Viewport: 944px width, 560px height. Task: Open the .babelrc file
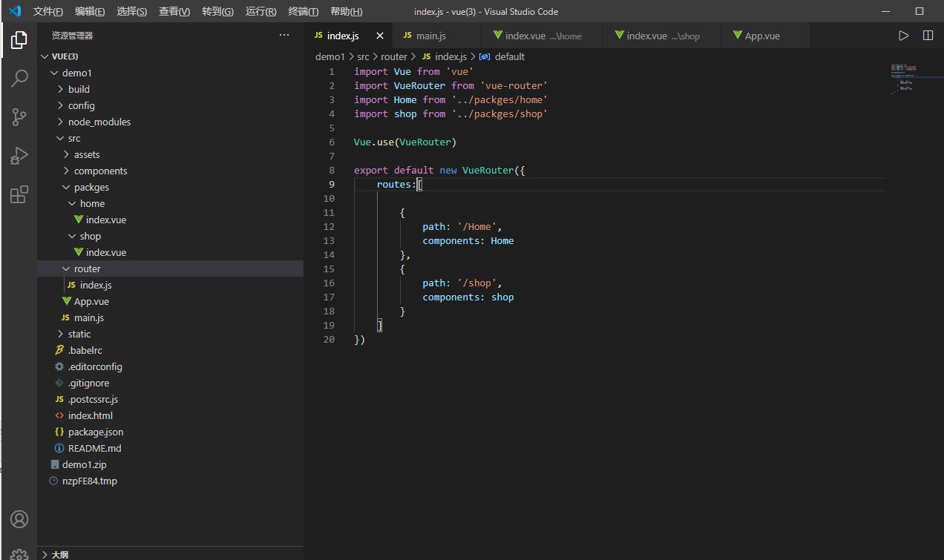point(170,350)
